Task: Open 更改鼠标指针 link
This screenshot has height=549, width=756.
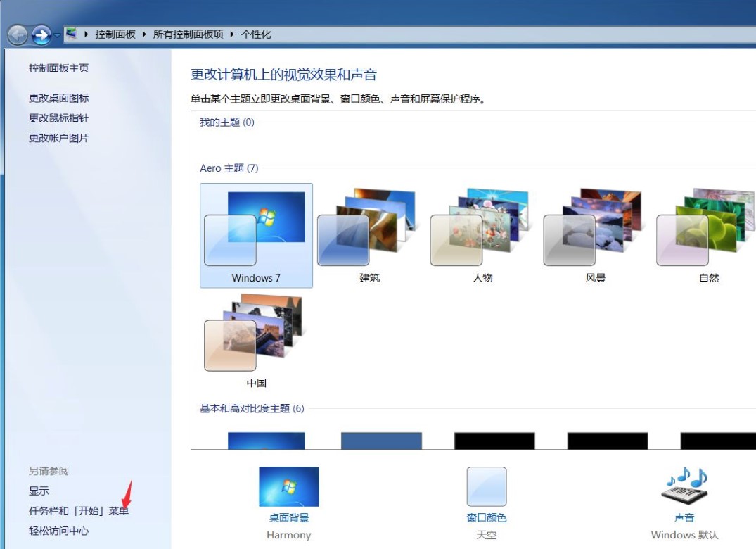Action: tap(59, 118)
